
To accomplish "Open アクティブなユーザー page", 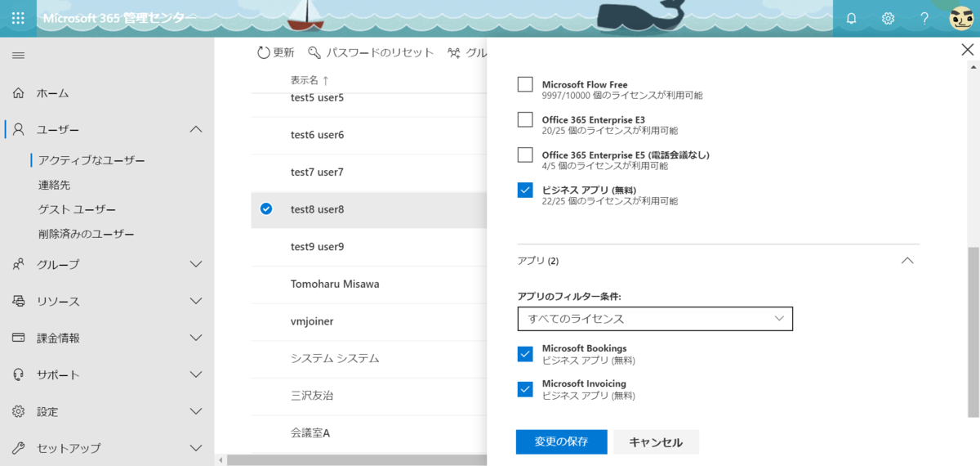I will pyautogui.click(x=91, y=160).
